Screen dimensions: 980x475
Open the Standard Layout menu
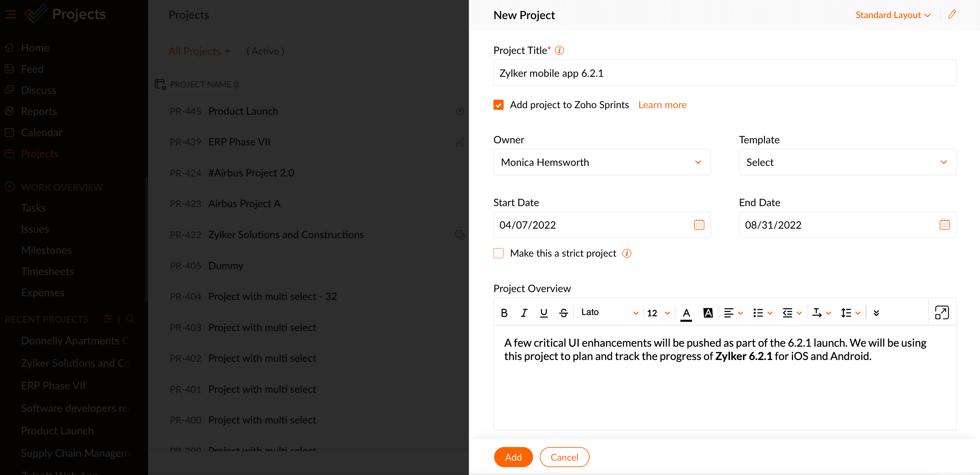893,15
